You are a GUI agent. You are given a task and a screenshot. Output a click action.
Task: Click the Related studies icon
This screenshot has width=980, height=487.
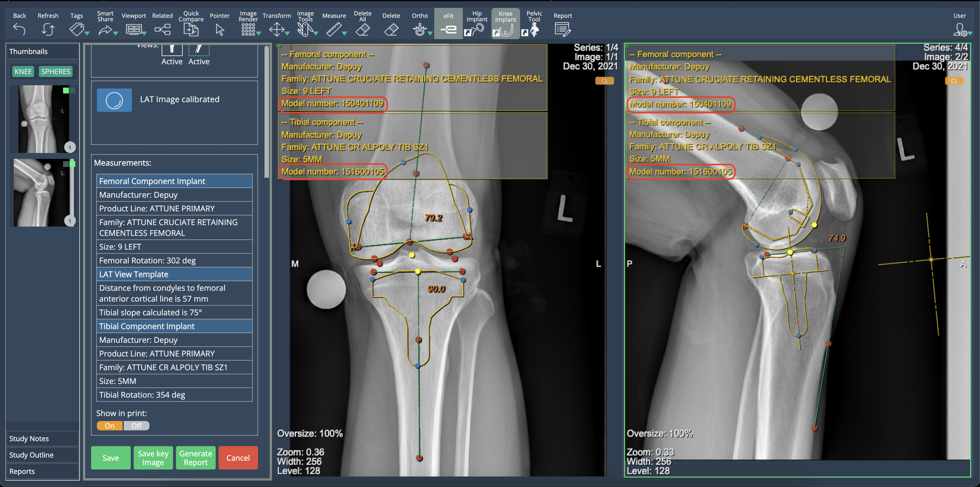tap(163, 29)
